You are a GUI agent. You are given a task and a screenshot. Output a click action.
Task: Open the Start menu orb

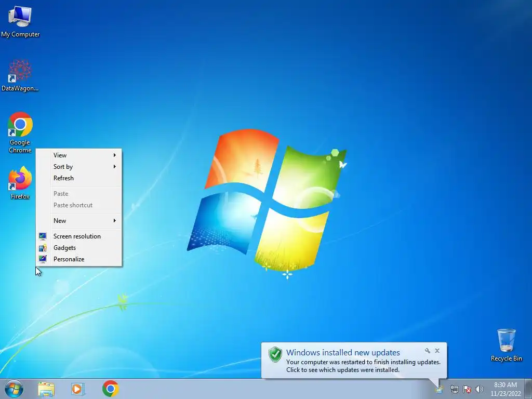(14, 389)
